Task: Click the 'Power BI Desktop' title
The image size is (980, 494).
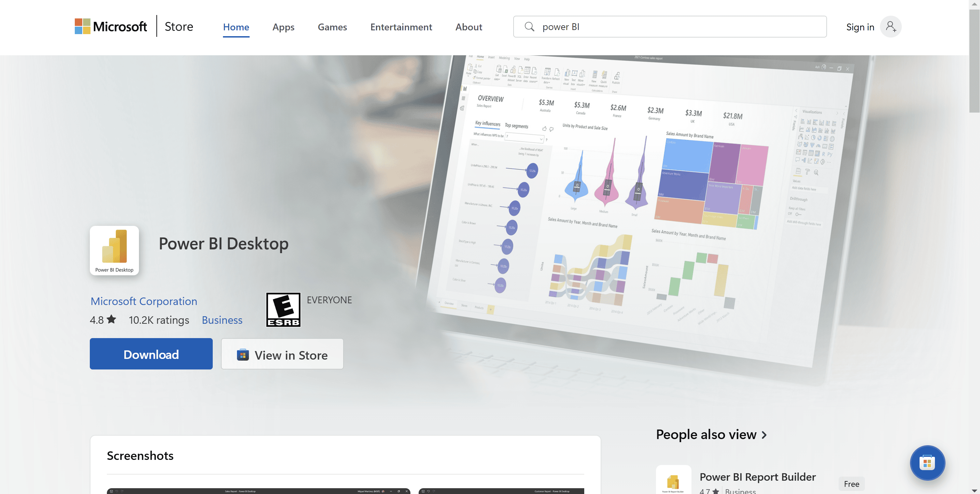Action: pyautogui.click(x=224, y=244)
